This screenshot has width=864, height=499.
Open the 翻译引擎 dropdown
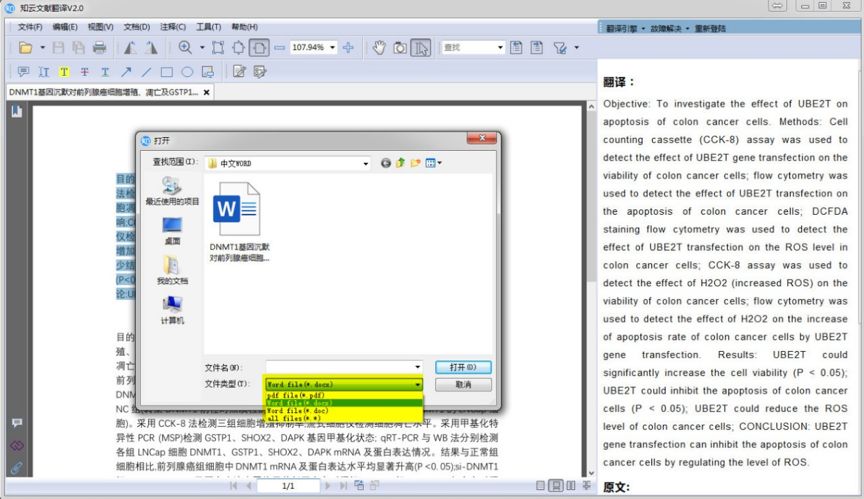[x=625, y=28]
